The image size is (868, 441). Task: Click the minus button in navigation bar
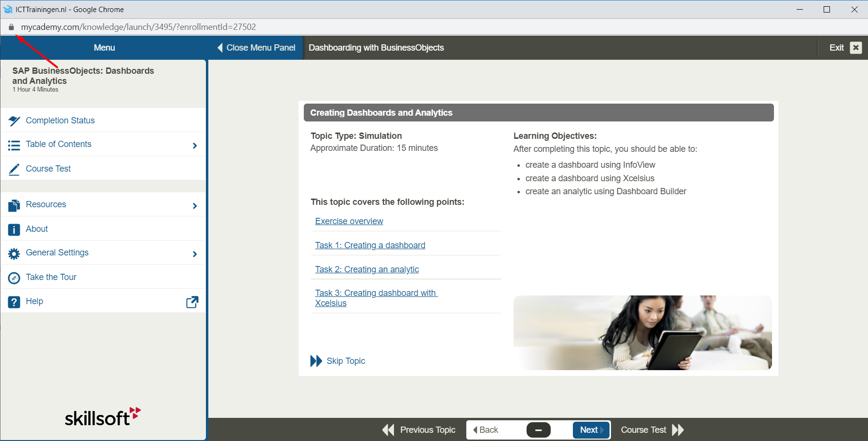point(538,430)
